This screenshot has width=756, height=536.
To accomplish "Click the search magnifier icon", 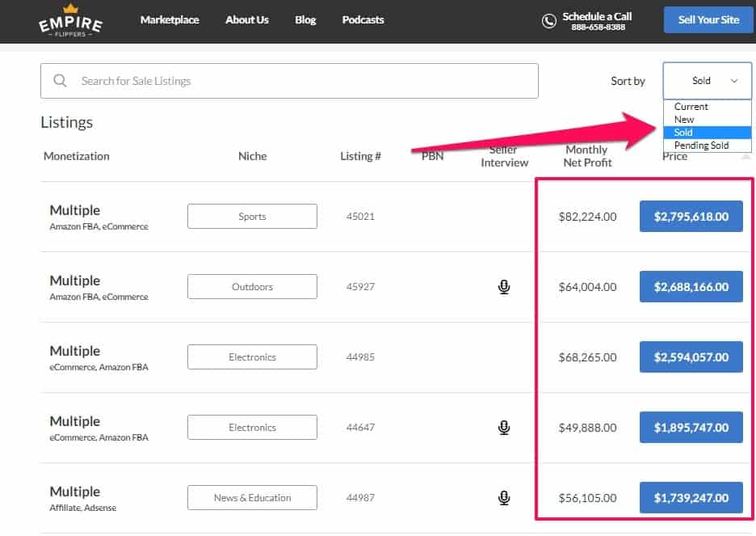I will [60, 81].
